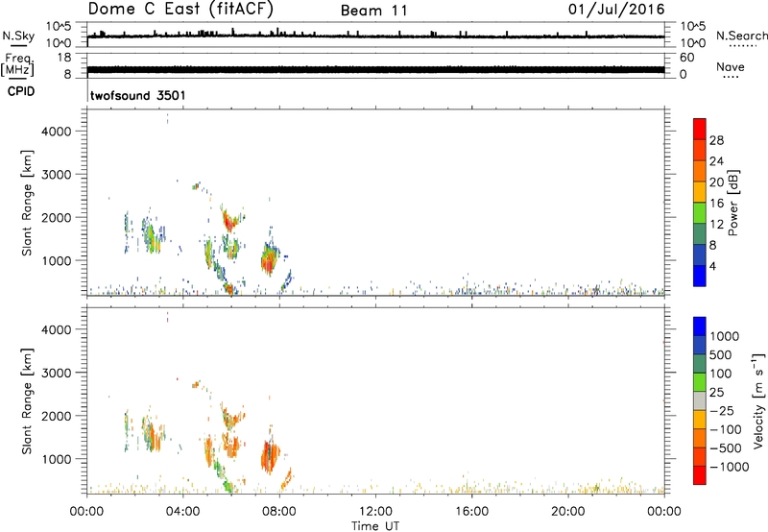Select the "N.Search" legend label
This screenshot has height=532, width=768.
coord(741,36)
